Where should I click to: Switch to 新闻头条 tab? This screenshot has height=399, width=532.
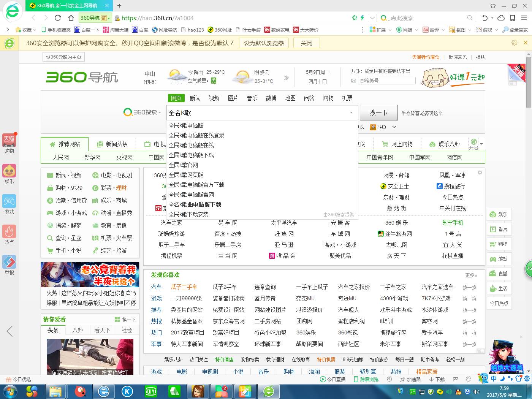[x=112, y=144]
